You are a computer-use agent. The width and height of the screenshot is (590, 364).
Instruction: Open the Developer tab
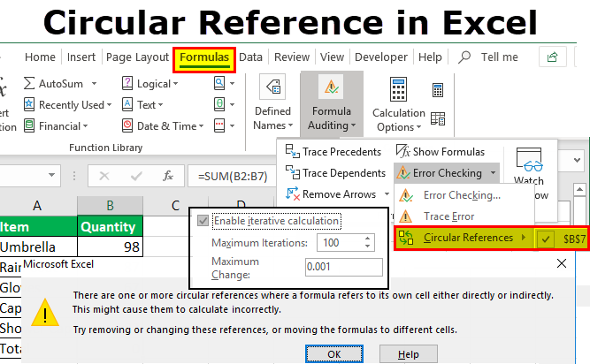click(x=380, y=57)
